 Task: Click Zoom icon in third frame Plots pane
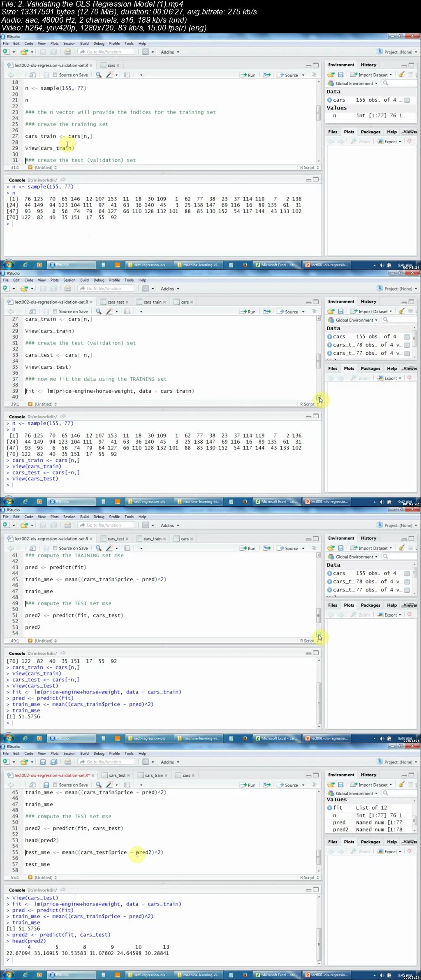pos(361,615)
